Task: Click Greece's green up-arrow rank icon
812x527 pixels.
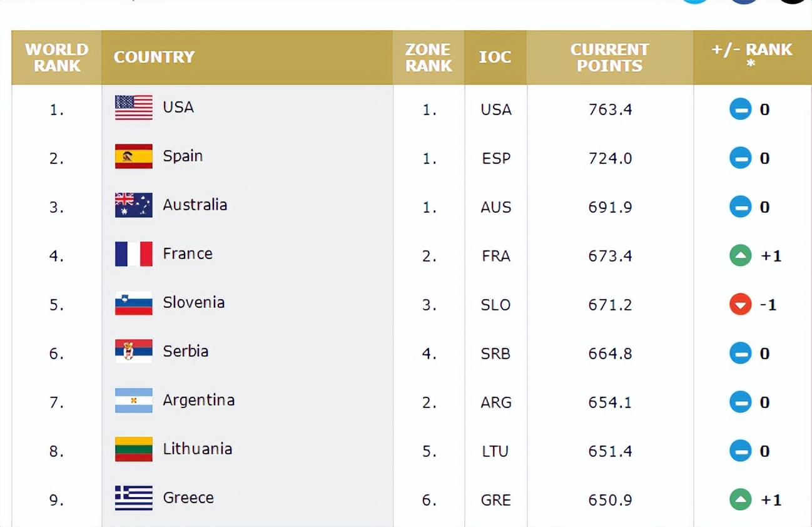Action: tap(740, 499)
